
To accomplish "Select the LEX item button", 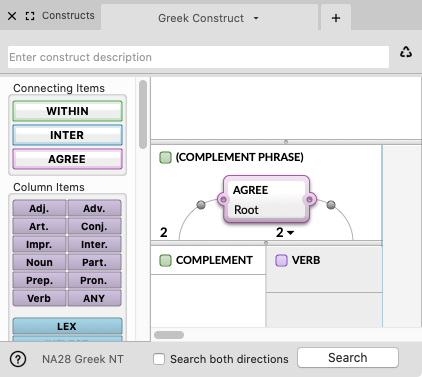I will tap(67, 326).
